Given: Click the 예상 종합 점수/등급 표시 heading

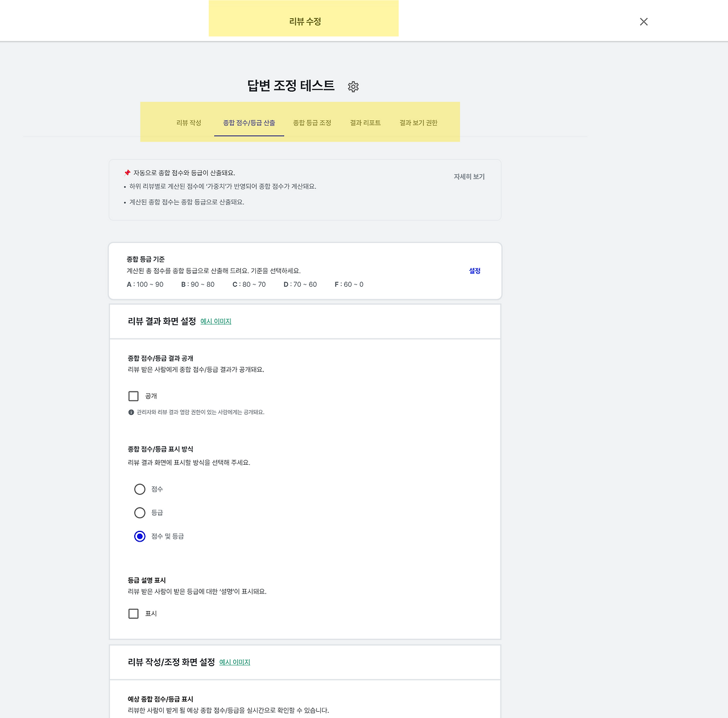Looking at the screenshot, I should [160, 699].
